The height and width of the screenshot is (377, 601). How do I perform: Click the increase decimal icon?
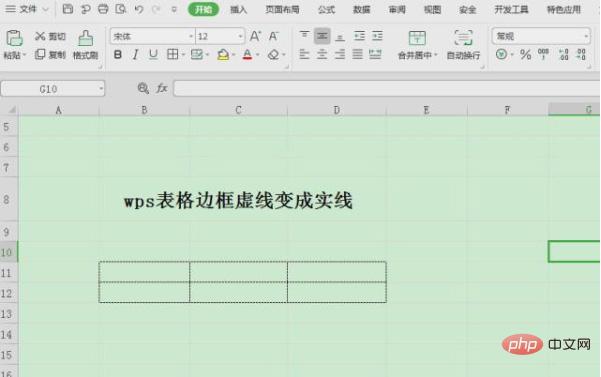coord(563,54)
